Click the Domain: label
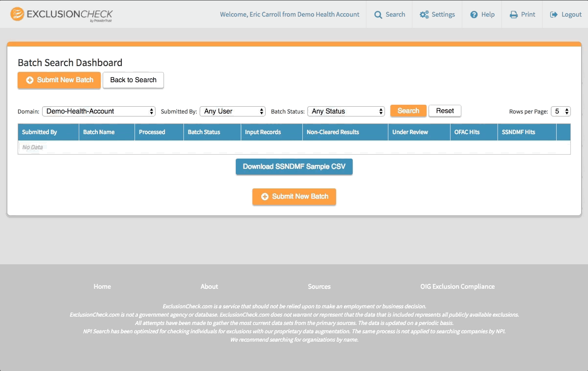The width and height of the screenshot is (588, 371). (x=28, y=112)
